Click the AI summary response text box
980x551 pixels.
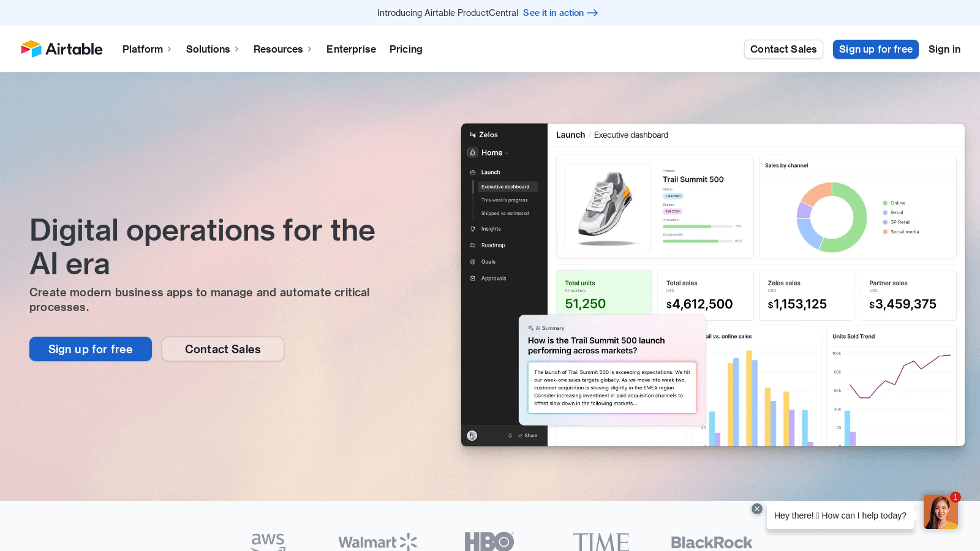coord(612,388)
